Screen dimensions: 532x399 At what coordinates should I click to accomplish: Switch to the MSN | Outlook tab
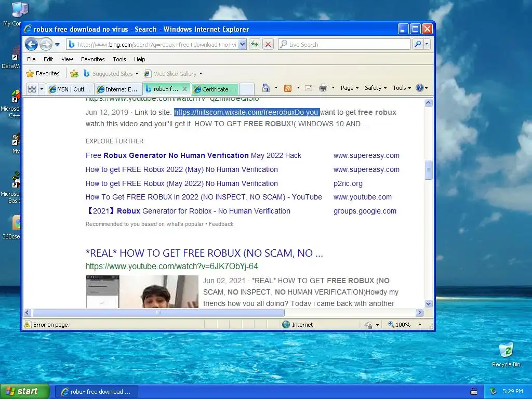(x=70, y=89)
